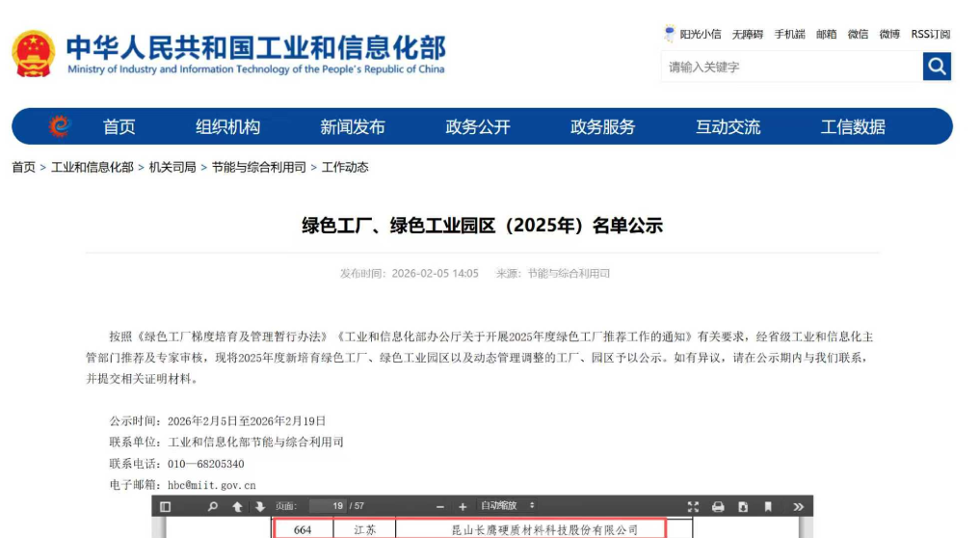Open find in PDF viewer
Image resolution: width=980 pixels, height=538 pixels.
point(213,507)
